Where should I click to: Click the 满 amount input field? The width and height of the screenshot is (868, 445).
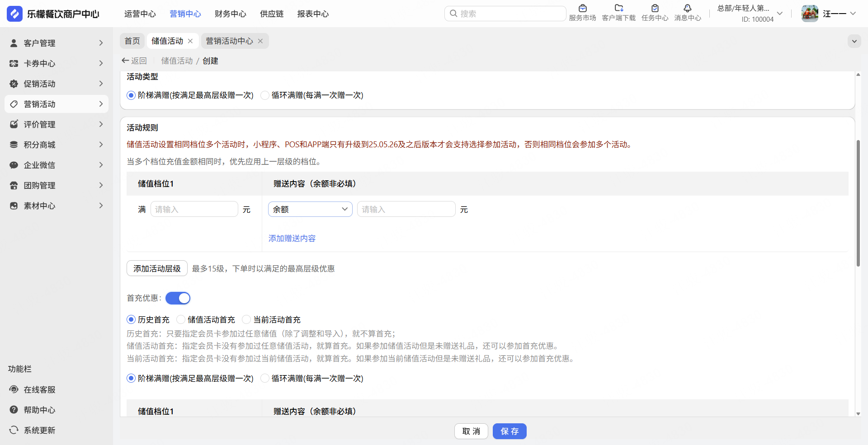(x=194, y=209)
